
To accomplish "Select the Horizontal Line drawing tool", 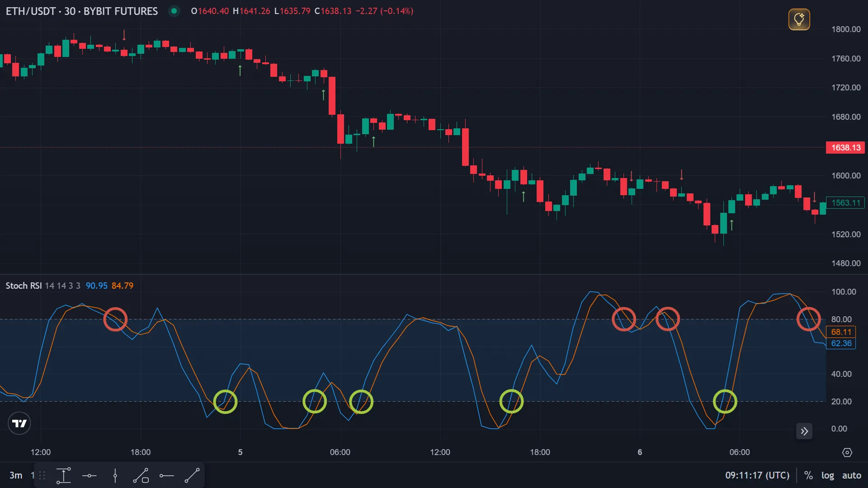I will point(90,475).
